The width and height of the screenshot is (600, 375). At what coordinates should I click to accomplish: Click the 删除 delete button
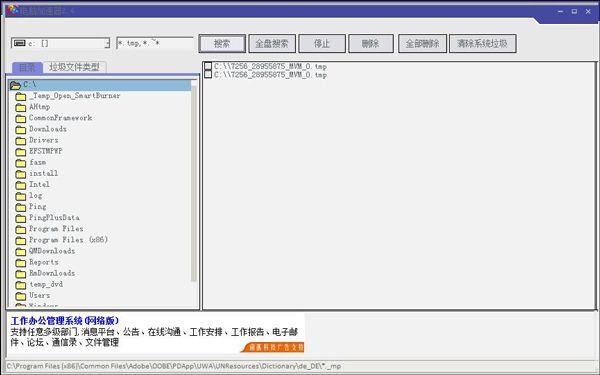pos(370,44)
